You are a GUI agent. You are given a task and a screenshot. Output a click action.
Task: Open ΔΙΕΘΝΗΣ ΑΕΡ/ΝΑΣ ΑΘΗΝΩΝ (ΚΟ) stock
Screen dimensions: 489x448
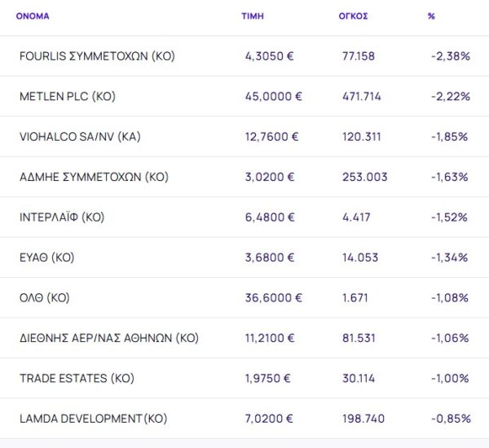pos(108,338)
